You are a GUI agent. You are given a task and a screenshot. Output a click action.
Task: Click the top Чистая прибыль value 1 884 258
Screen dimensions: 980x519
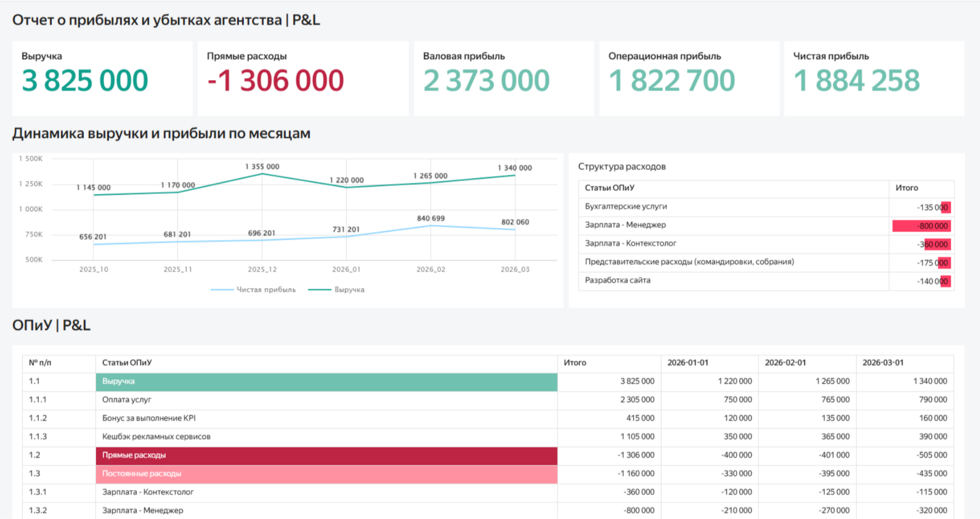pos(856,81)
